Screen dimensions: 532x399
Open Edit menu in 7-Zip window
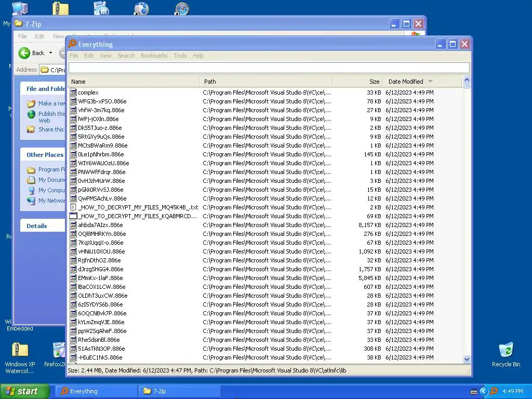tap(39, 36)
